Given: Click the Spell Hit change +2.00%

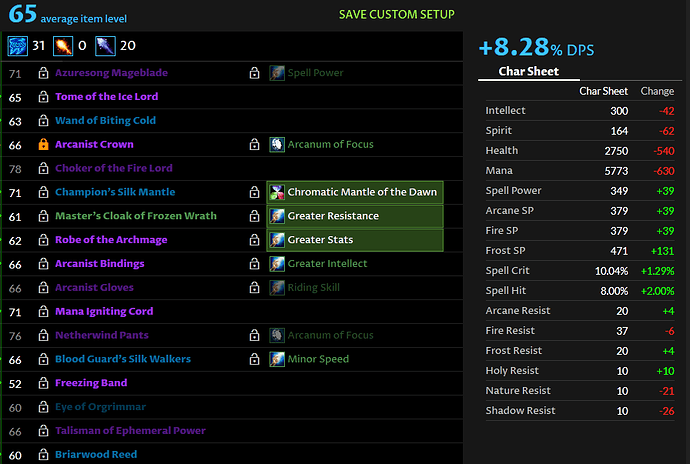Looking at the screenshot, I should point(657,291).
